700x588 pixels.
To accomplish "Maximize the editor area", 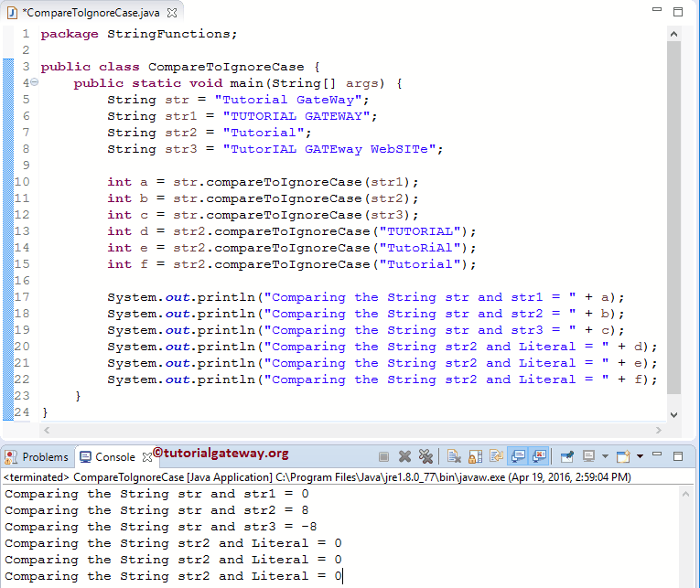I will click(678, 12).
